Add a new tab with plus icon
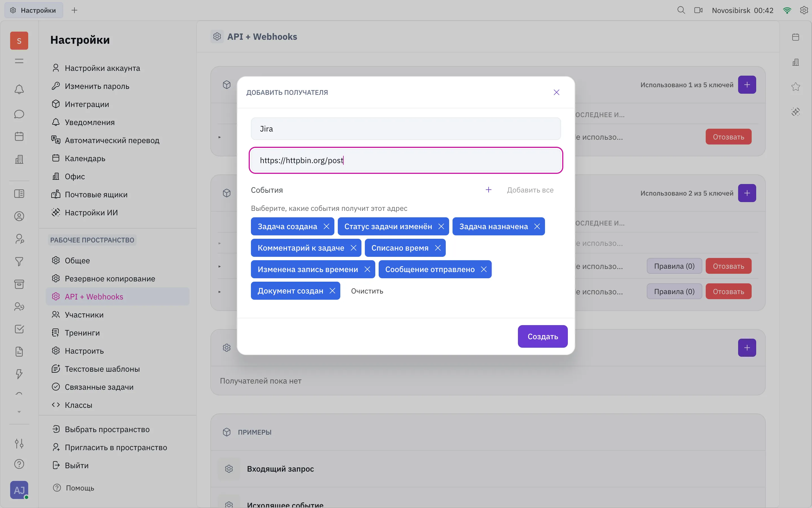This screenshot has height=508, width=812. point(74,10)
